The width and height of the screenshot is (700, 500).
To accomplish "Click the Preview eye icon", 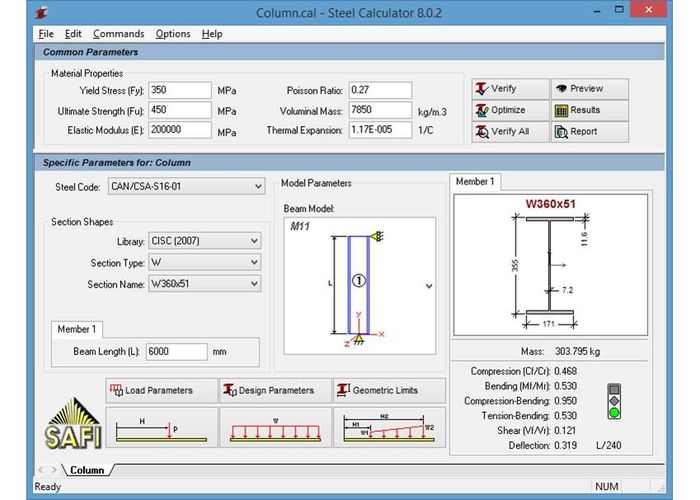I will click(561, 88).
